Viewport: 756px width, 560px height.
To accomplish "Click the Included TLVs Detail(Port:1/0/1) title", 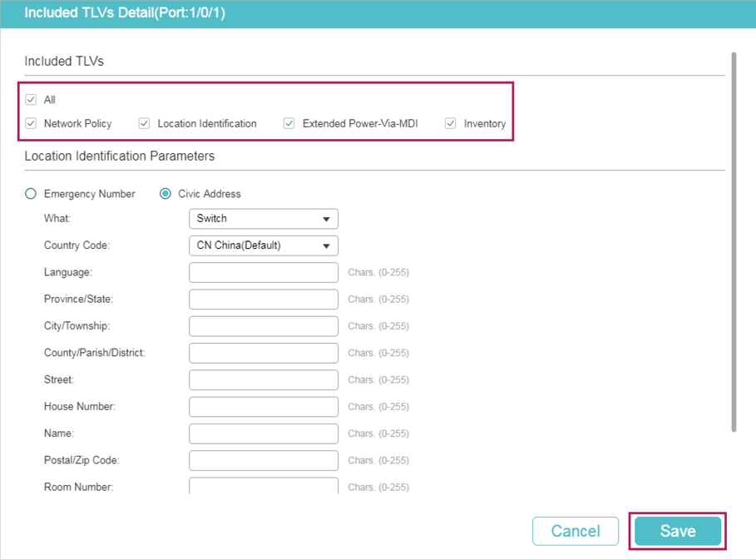I will coord(125,13).
